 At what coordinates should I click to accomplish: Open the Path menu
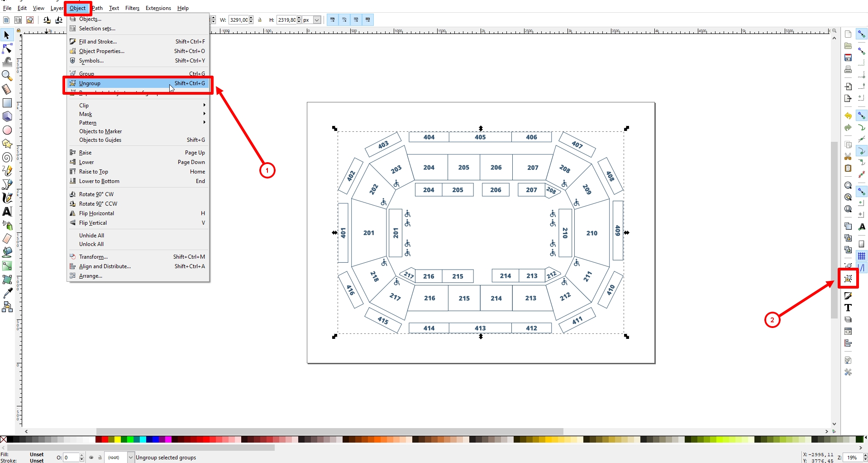click(x=97, y=8)
